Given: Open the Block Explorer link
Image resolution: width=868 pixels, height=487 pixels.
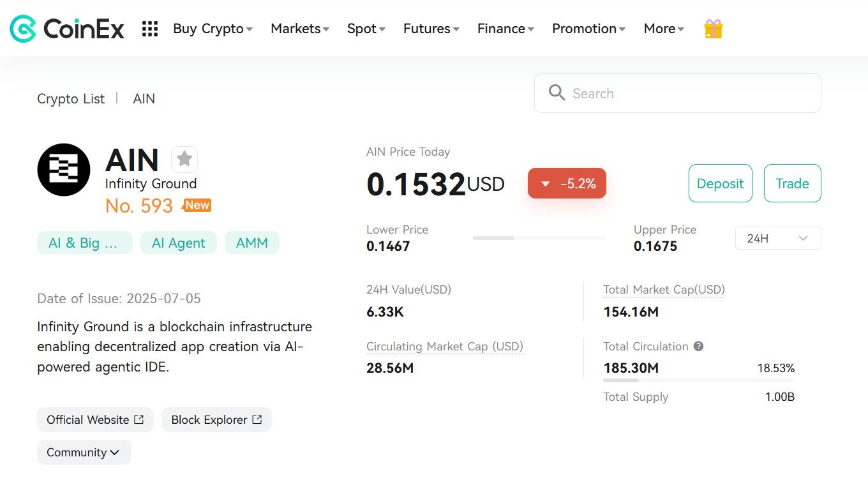Looking at the screenshot, I should [x=216, y=419].
